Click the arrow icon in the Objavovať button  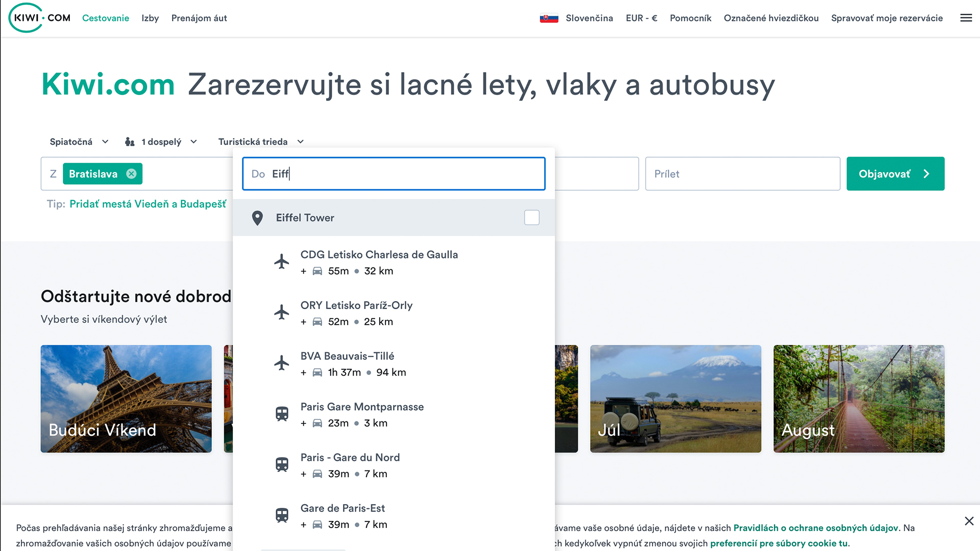[x=926, y=174]
